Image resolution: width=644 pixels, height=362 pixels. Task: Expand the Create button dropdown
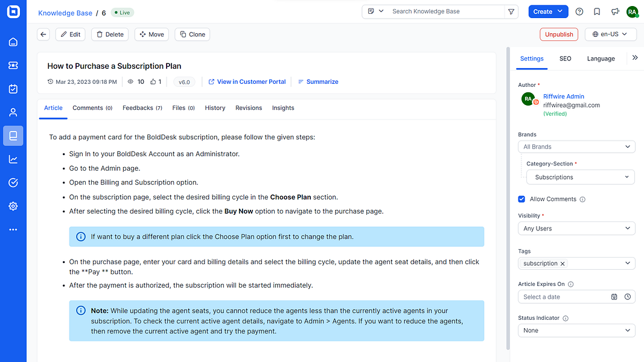(560, 11)
